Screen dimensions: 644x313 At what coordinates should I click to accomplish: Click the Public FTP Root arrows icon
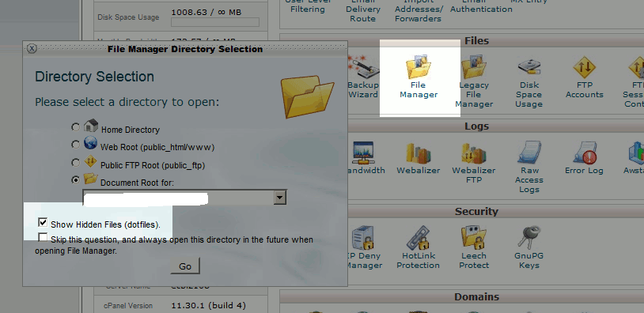[x=91, y=161]
